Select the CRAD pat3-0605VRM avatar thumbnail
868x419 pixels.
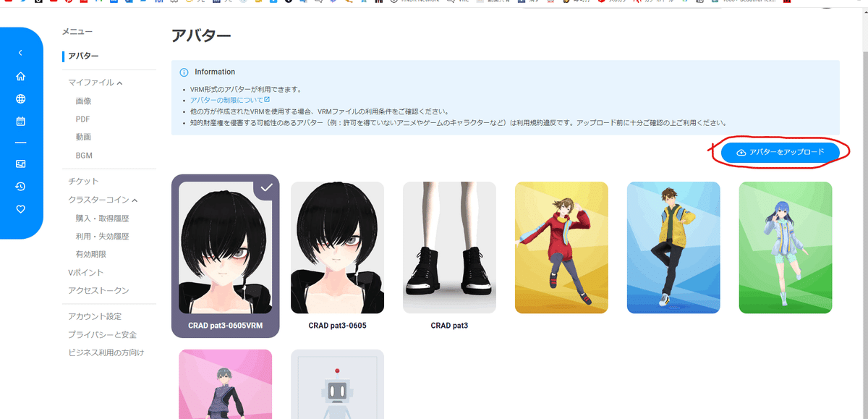225,247
